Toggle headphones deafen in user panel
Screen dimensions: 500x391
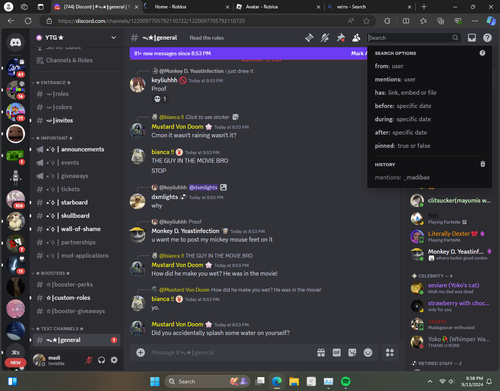click(x=101, y=360)
